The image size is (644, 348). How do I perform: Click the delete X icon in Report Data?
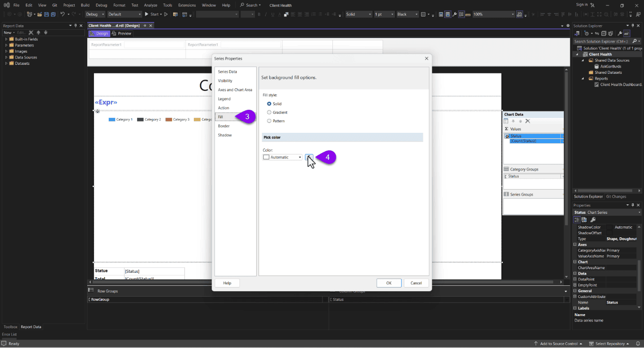pyautogui.click(x=31, y=32)
